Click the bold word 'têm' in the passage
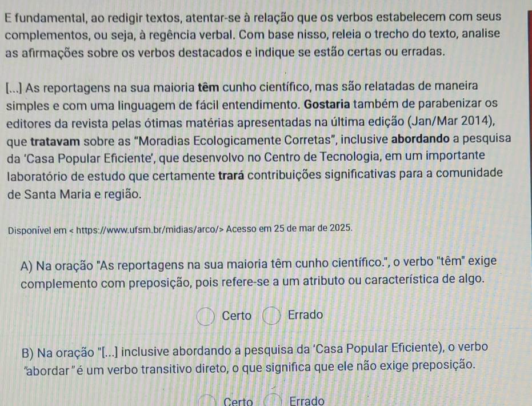The image size is (532, 406). pos(209,87)
